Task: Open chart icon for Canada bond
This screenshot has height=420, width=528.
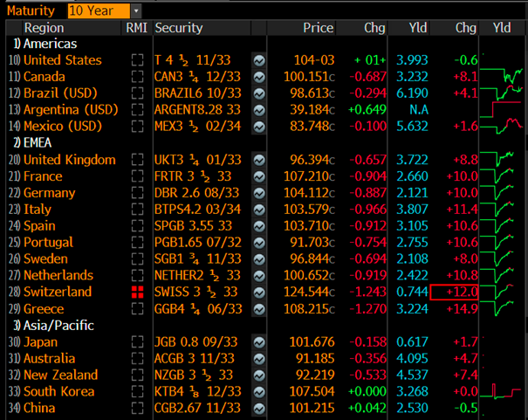Action: 259,77
